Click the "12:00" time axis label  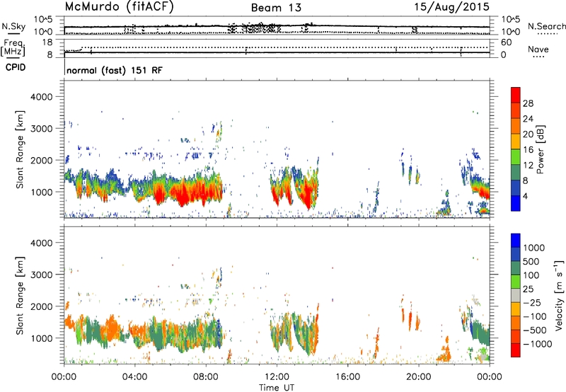[277, 377]
